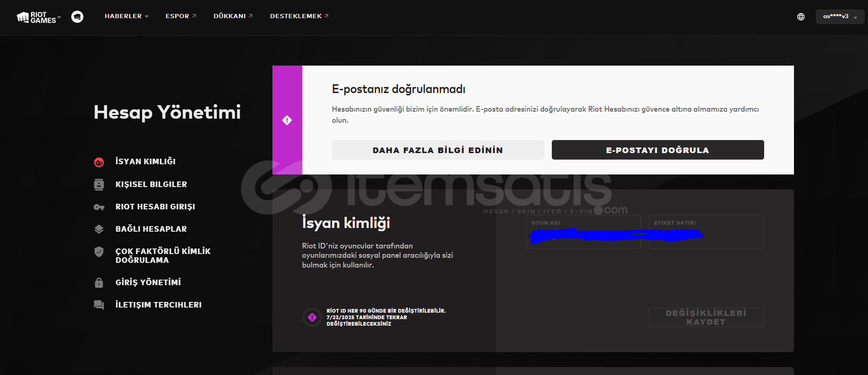Select BAĞLI HESAPLAR sidebar item

click(x=151, y=229)
